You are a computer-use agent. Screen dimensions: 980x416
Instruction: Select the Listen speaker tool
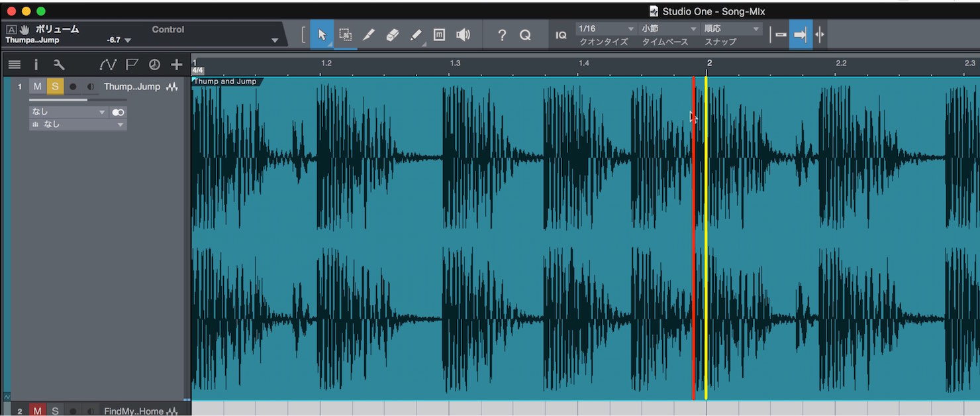coord(463,35)
